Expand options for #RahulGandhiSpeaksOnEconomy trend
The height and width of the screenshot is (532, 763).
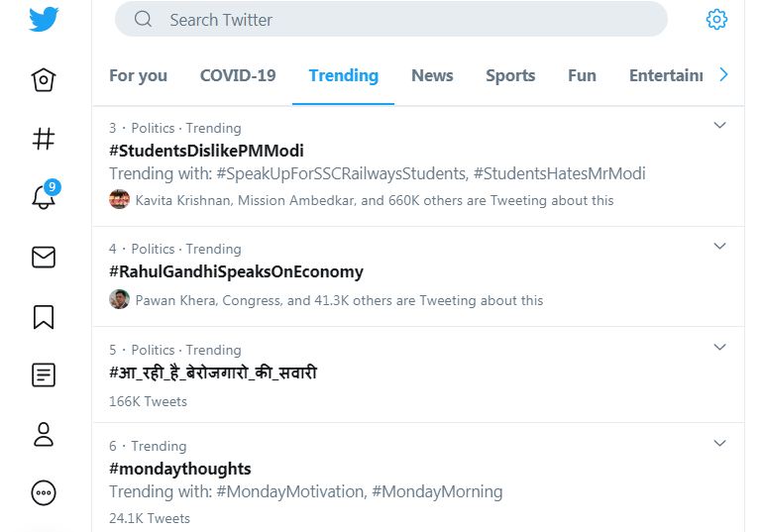(720, 246)
